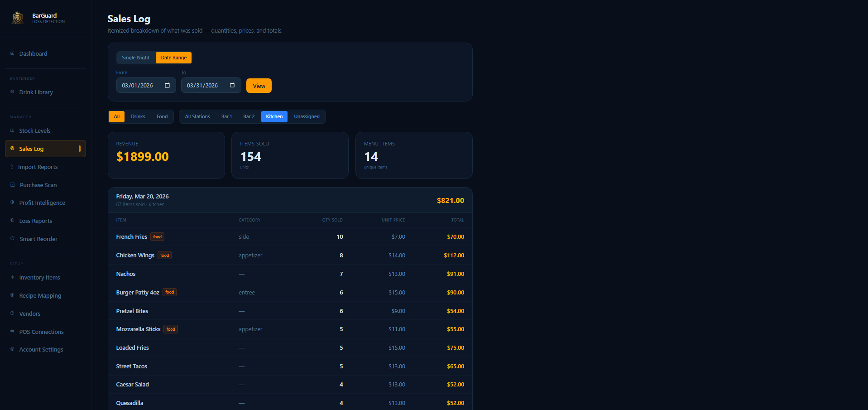Select the Drink Library icon in sidebar

pyautogui.click(x=13, y=92)
